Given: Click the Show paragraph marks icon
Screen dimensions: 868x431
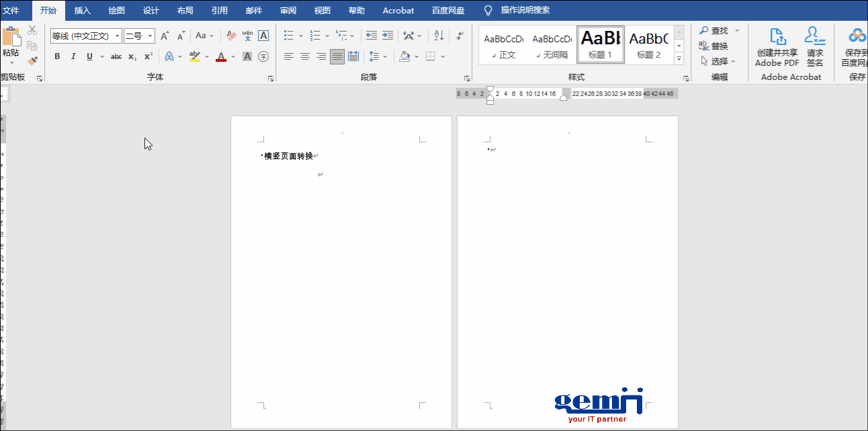Looking at the screenshot, I should (460, 36).
